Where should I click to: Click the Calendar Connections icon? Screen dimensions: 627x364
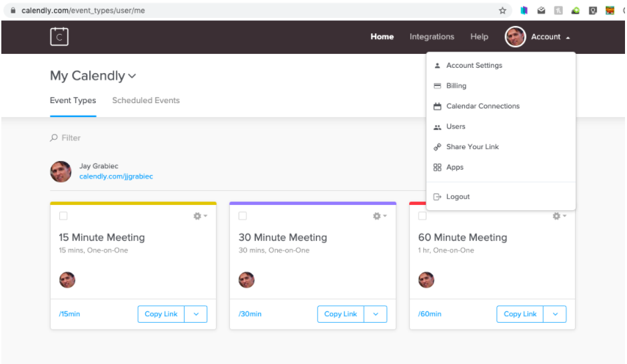coord(437,106)
